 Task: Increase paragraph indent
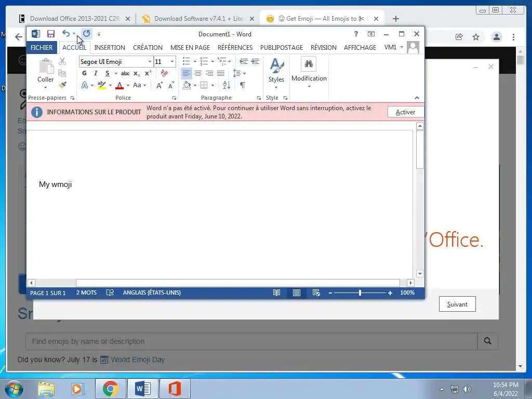[255, 61]
